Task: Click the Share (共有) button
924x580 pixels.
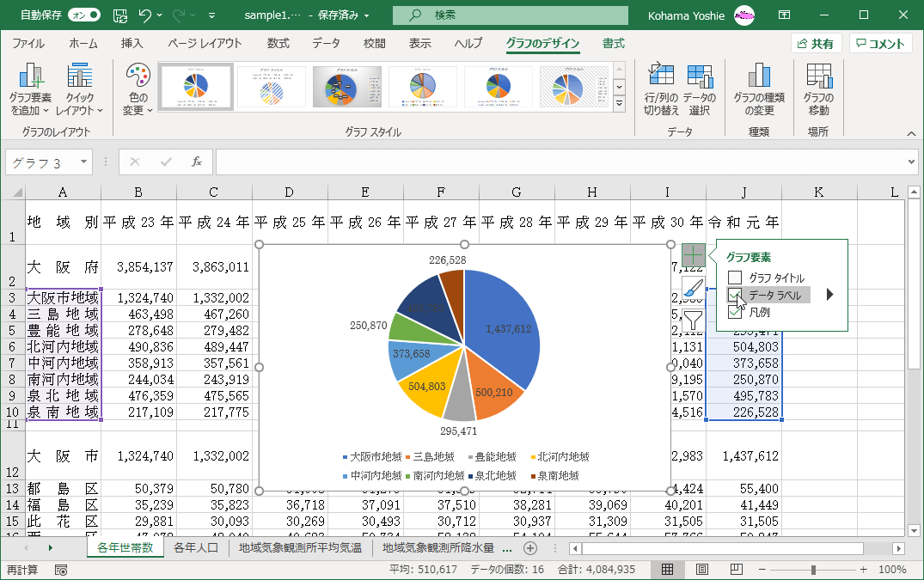Action: pyautogui.click(x=817, y=44)
